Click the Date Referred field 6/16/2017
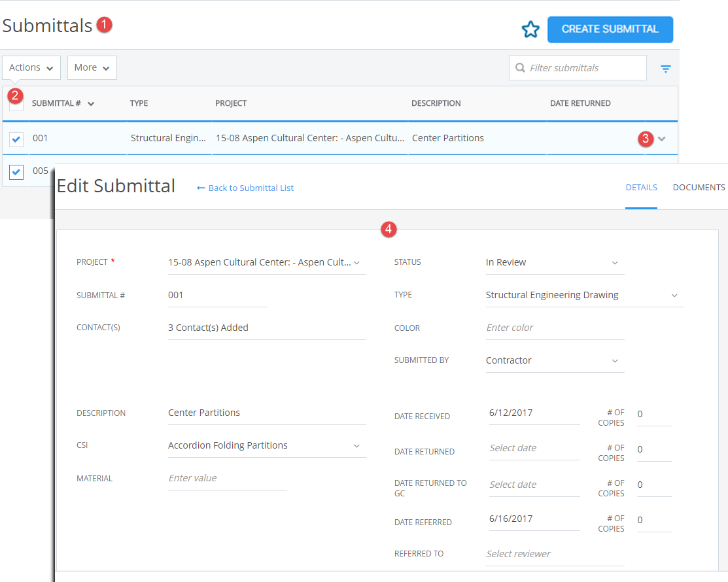 coord(534,519)
